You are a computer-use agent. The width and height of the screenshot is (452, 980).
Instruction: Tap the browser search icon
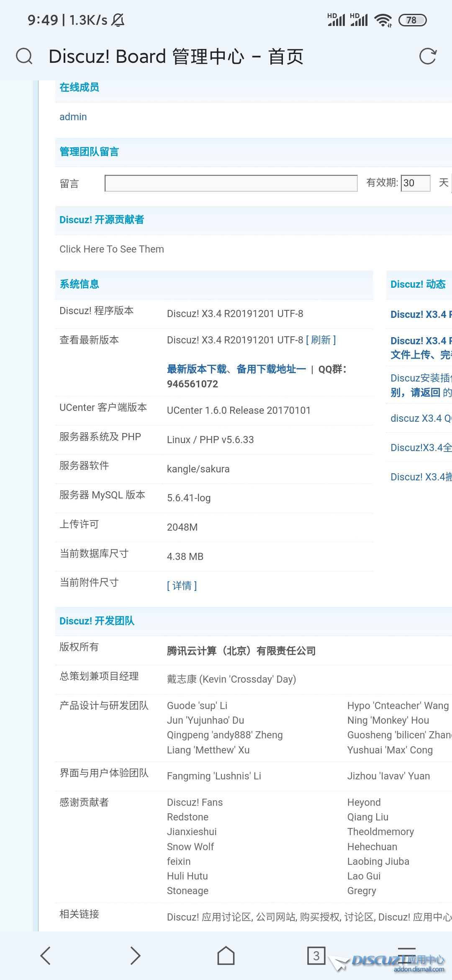pyautogui.click(x=24, y=56)
